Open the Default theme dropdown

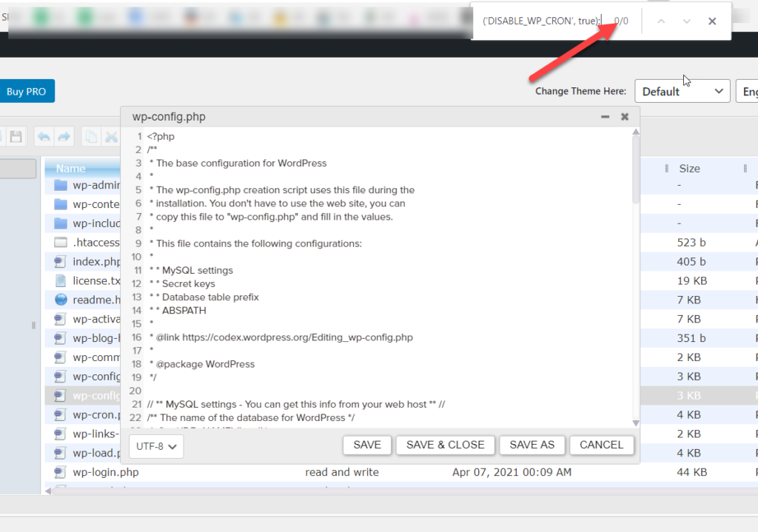[x=682, y=91]
